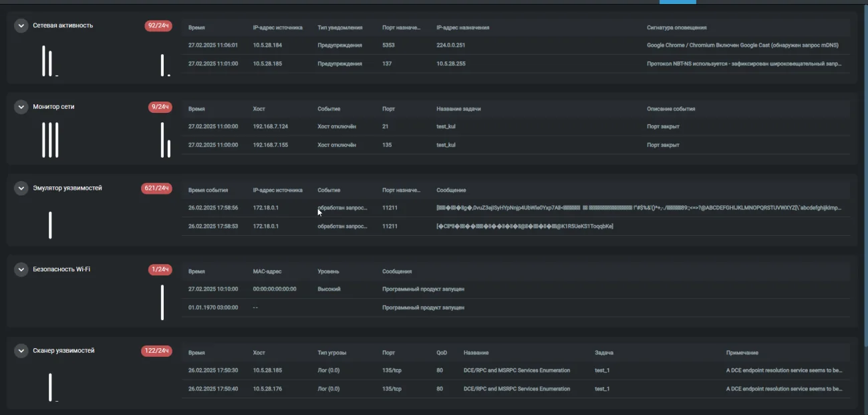The height and width of the screenshot is (415, 868).
Task: Select the host 192.168.7.124 row
Action: coord(519,126)
